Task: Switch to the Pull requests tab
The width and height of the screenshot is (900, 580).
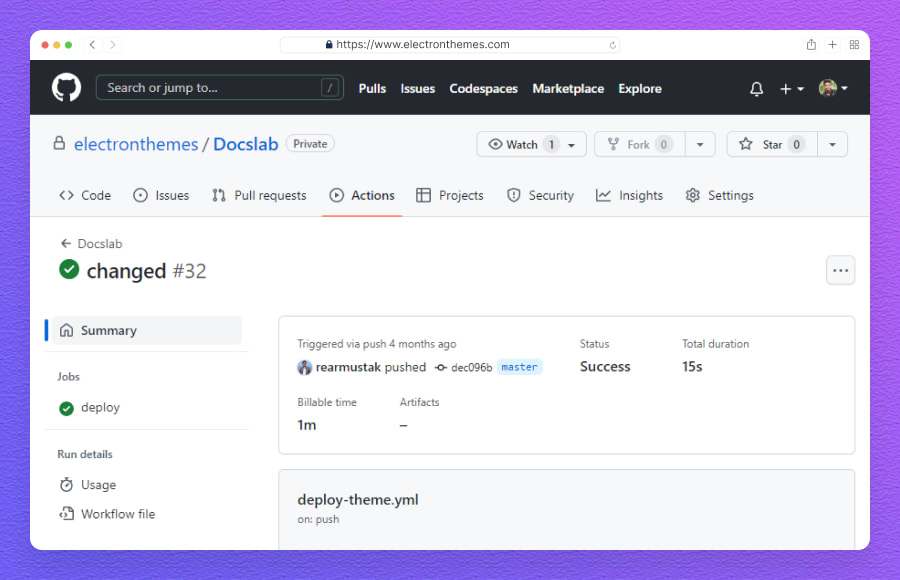Action: pyautogui.click(x=259, y=195)
